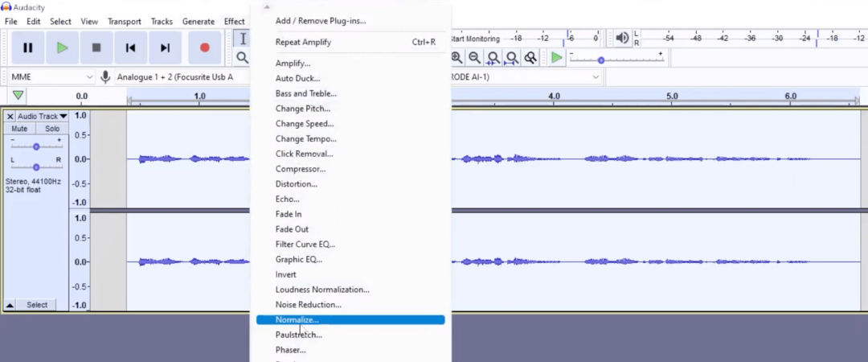Screen dimensions: 868x362
Task: Start playback with the green Play button
Action: 62,47
